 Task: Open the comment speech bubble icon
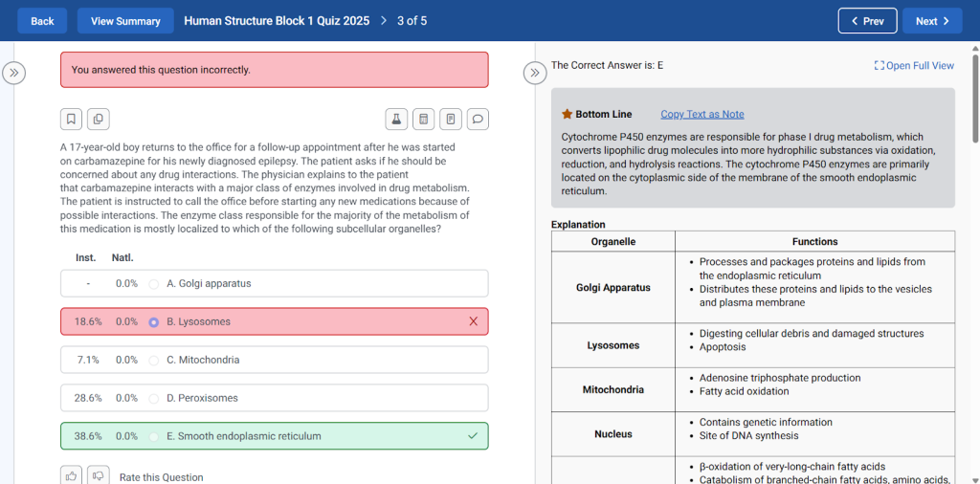click(479, 120)
